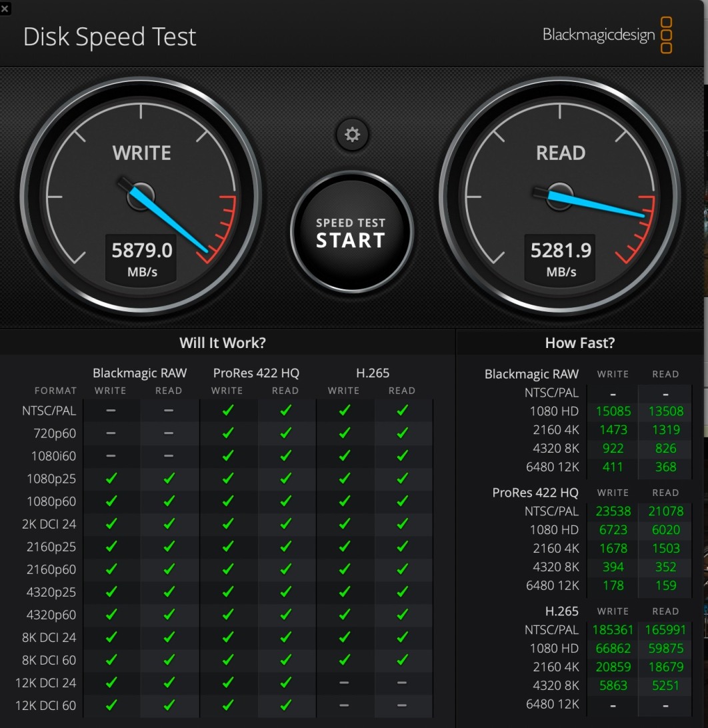The image size is (708, 728).
Task: Click the 5281.9 MB/s read readout
Action: pyautogui.click(x=561, y=257)
